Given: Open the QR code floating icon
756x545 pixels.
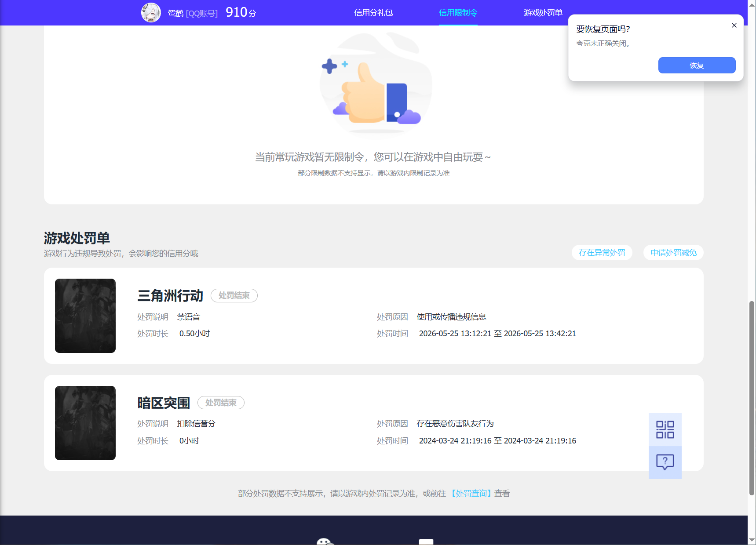Looking at the screenshot, I should pos(665,429).
